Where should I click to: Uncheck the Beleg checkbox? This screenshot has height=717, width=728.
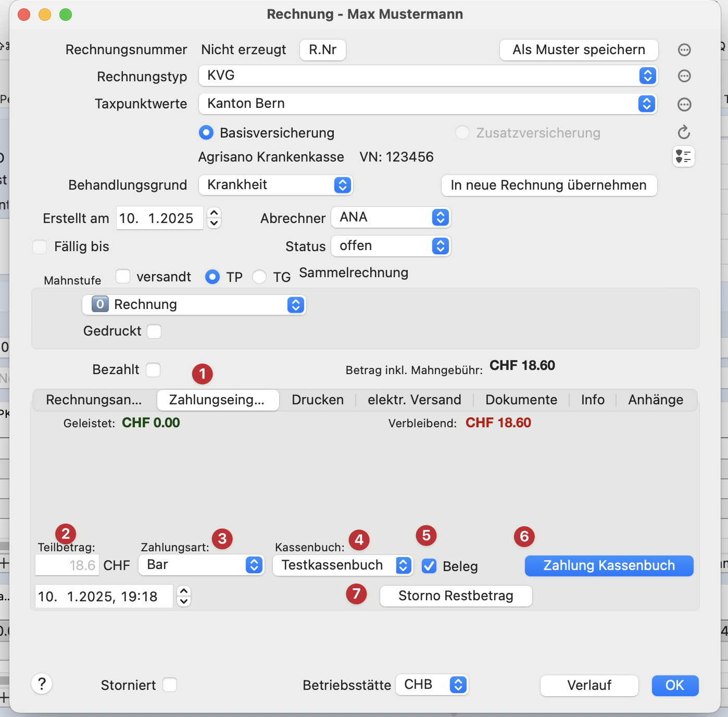click(x=429, y=566)
